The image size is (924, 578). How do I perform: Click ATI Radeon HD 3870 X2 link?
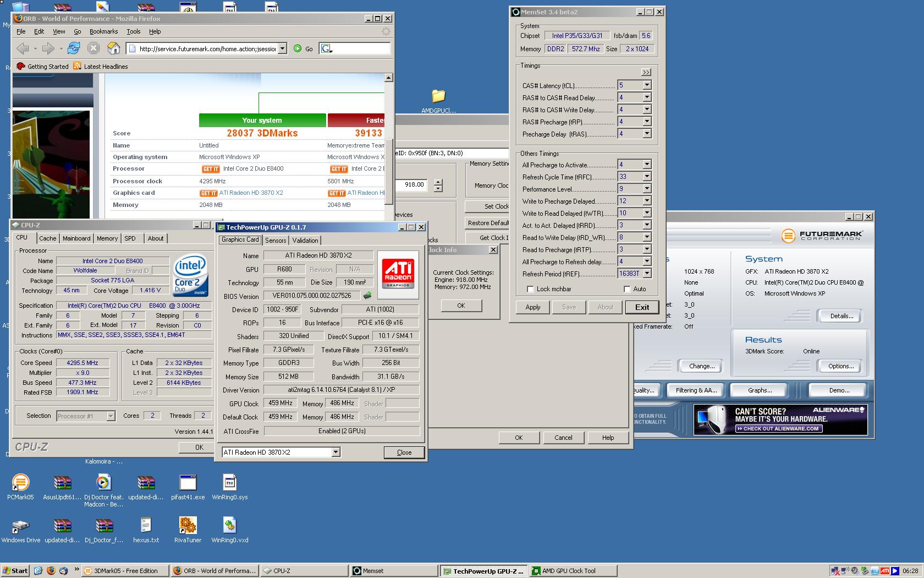coord(251,193)
